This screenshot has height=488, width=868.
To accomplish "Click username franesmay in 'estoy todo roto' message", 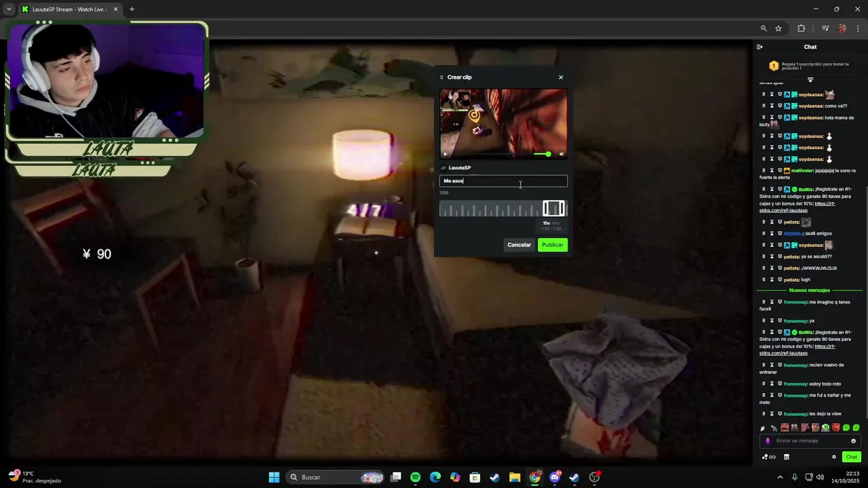I will pyautogui.click(x=795, y=384).
